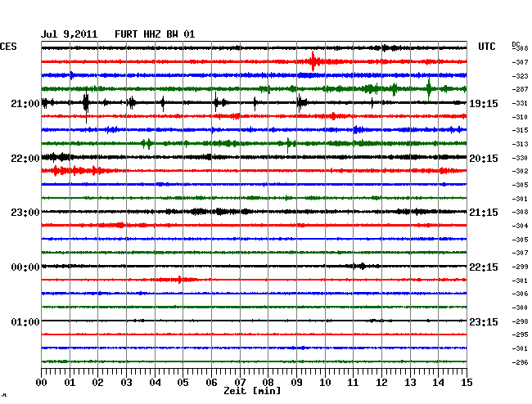Click the DC offset value -323

(520, 76)
